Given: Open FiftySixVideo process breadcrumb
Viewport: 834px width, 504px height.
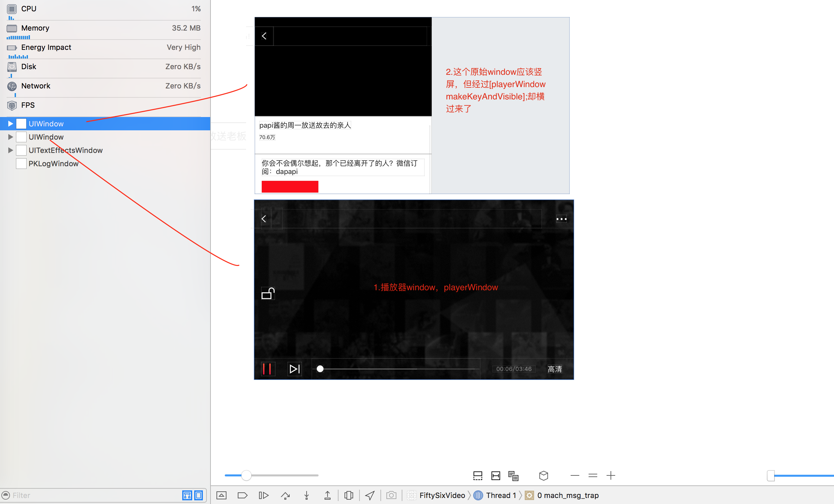Looking at the screenshot, I should (x=436, y=496).
